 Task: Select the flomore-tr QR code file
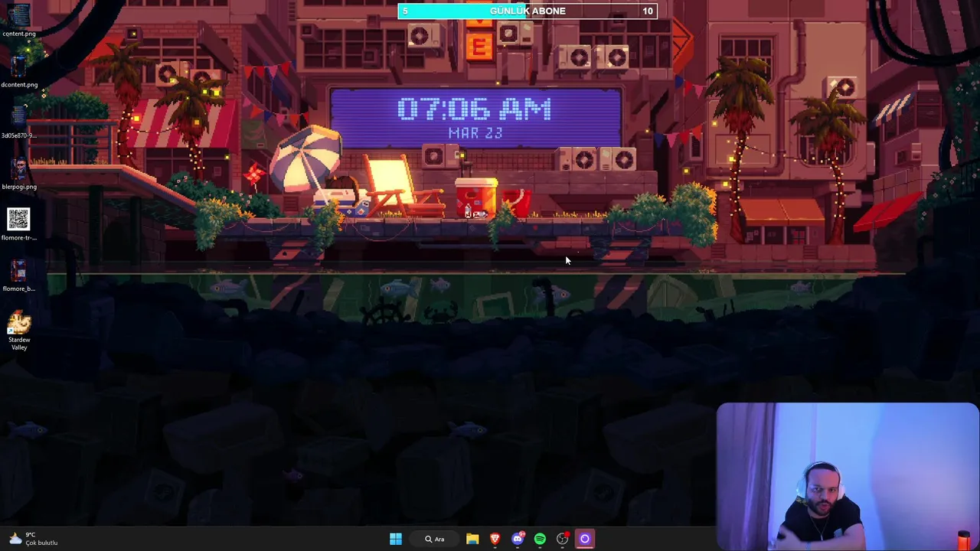coord(18,224)
